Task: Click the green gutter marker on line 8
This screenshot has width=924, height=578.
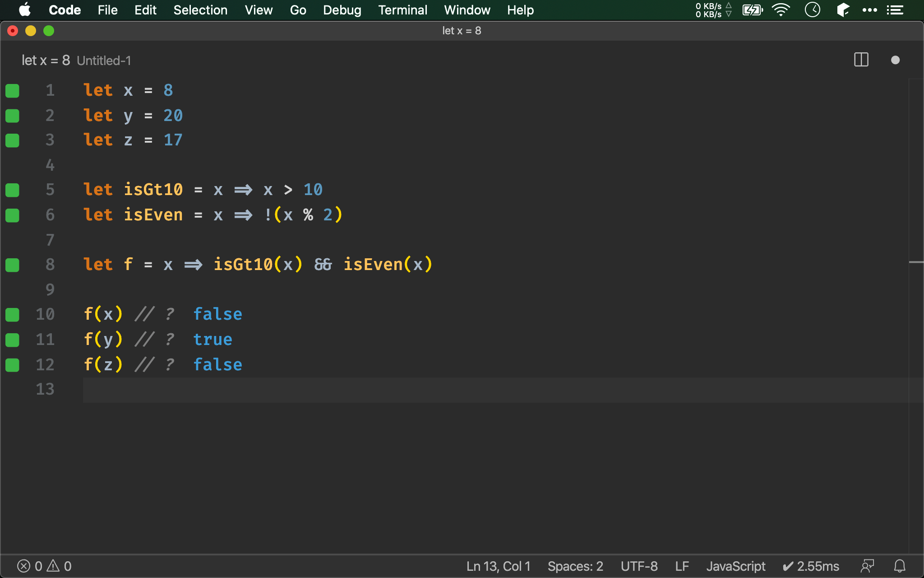Action: pyautogui.click(x=12, y=265)
